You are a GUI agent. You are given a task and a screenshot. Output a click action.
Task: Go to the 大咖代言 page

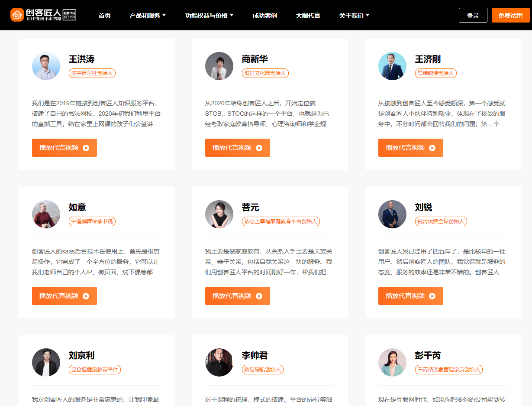point(308,16)
